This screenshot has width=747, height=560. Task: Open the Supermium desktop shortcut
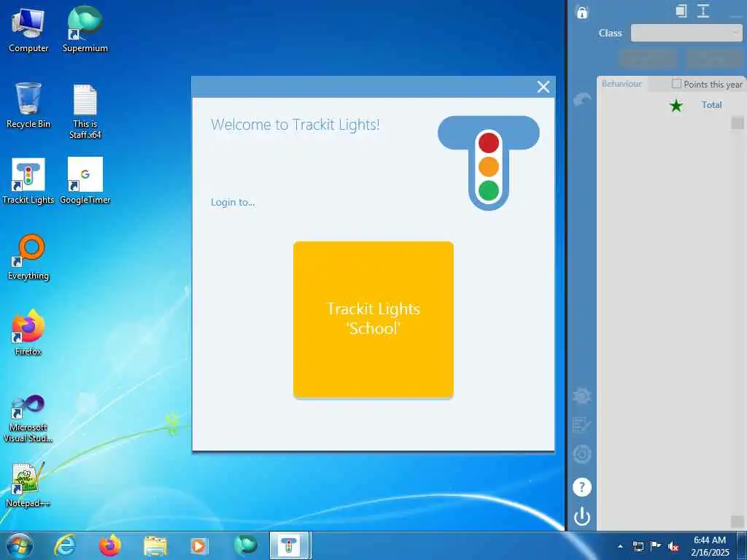(x=85, y=29)
